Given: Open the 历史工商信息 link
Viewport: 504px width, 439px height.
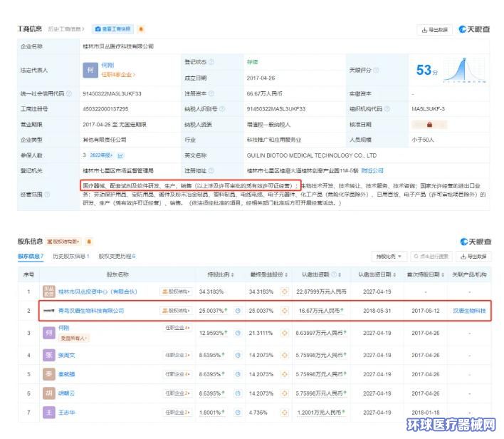Looking at the screenshot, I should 66,29.
